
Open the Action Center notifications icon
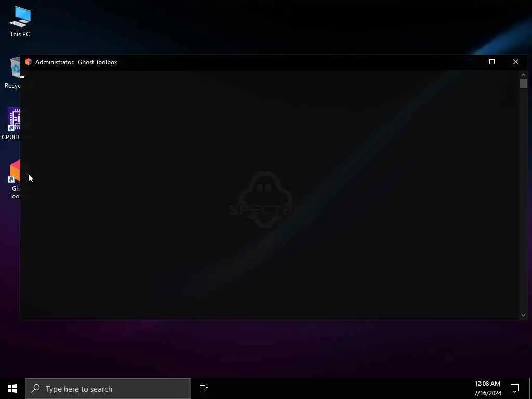[x=515, y=389]
